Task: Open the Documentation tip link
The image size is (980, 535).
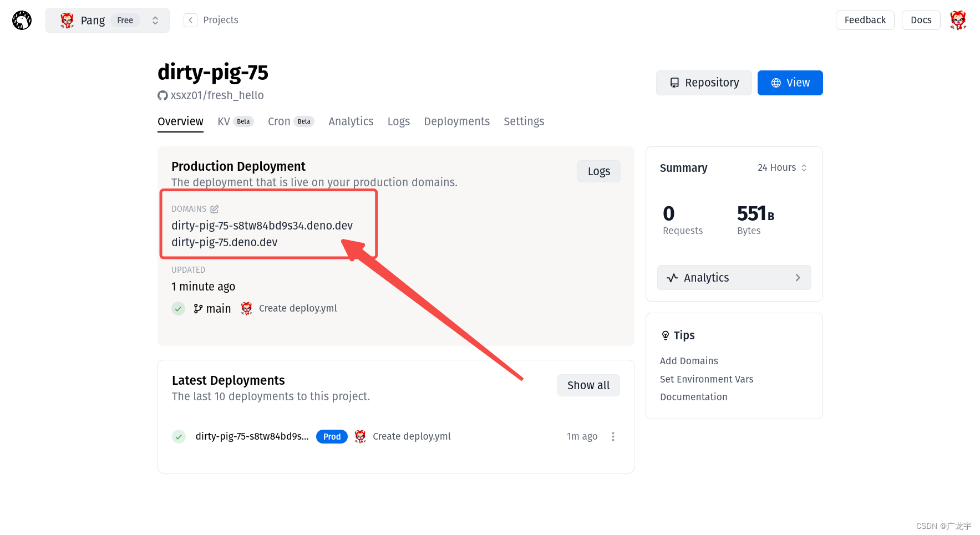Action: click(693, 397)
